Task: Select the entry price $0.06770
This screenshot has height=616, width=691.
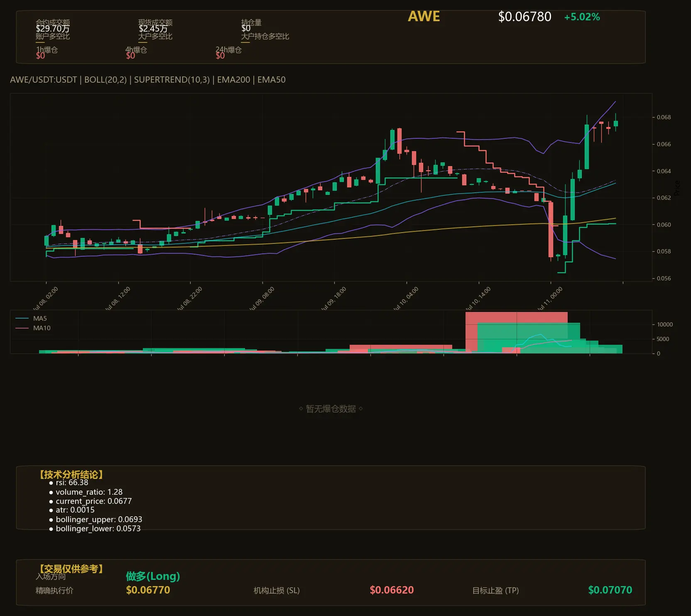Action: pyautogui.click(x=148, y=590)
